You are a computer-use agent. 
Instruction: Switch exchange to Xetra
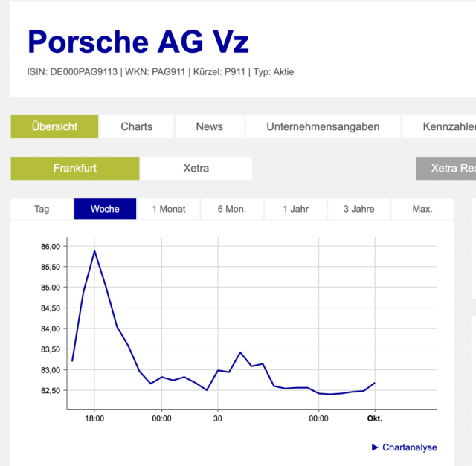(196, 168)
